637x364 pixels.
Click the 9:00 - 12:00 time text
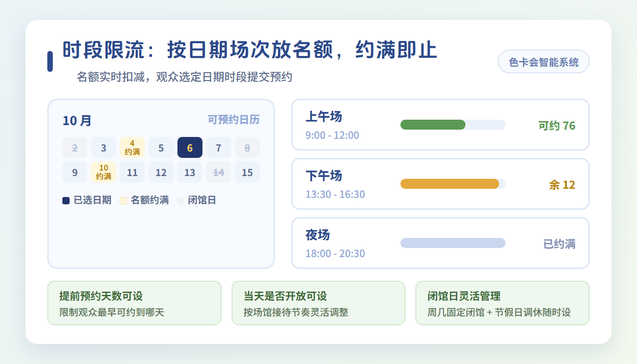[x=332, y=135]
